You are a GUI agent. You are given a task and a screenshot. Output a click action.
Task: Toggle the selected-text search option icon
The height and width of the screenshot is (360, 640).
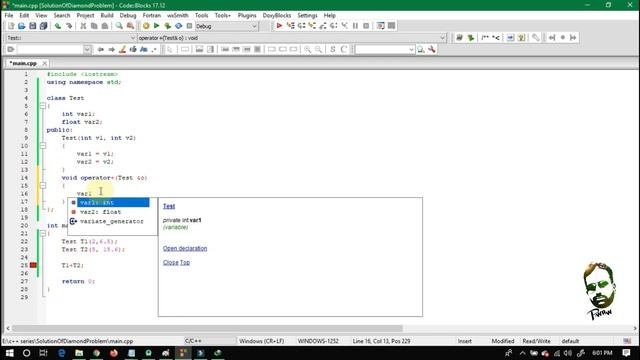click(x=133, y=49)
